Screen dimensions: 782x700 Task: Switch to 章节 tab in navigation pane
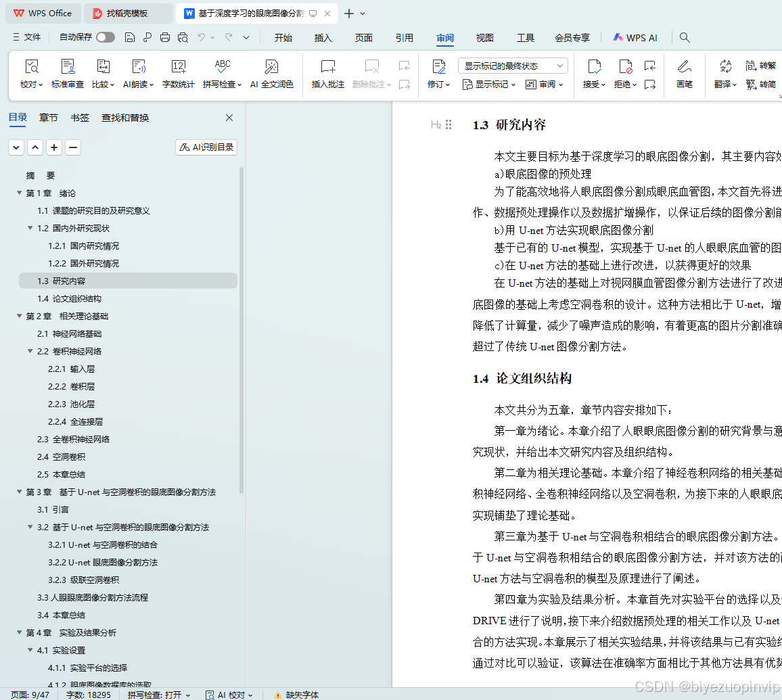pos(49,118)
